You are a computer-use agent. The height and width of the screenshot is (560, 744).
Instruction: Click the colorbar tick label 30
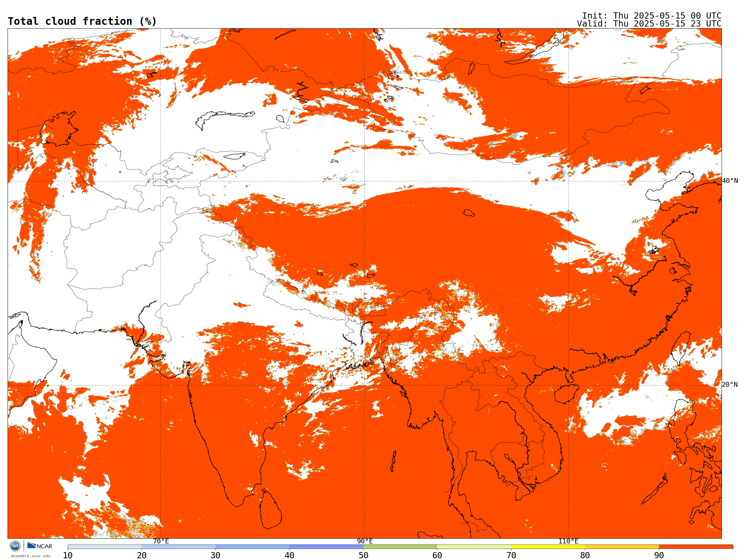point(216,556)
